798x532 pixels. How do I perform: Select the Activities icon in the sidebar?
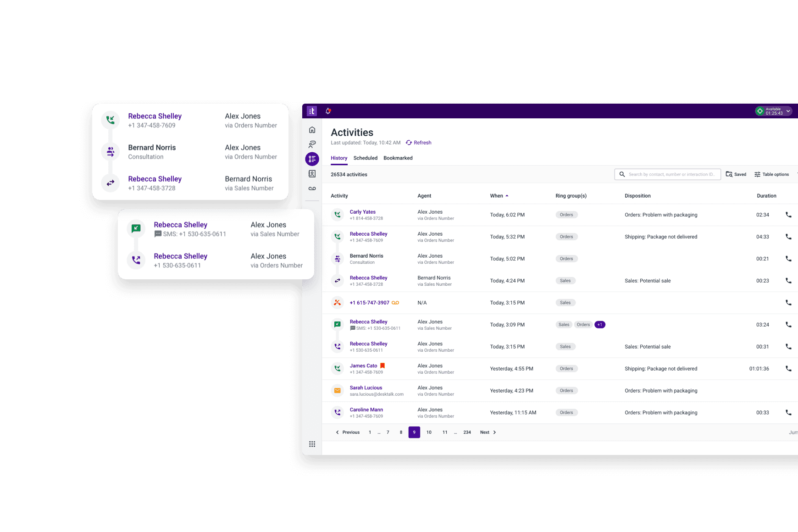312,159
